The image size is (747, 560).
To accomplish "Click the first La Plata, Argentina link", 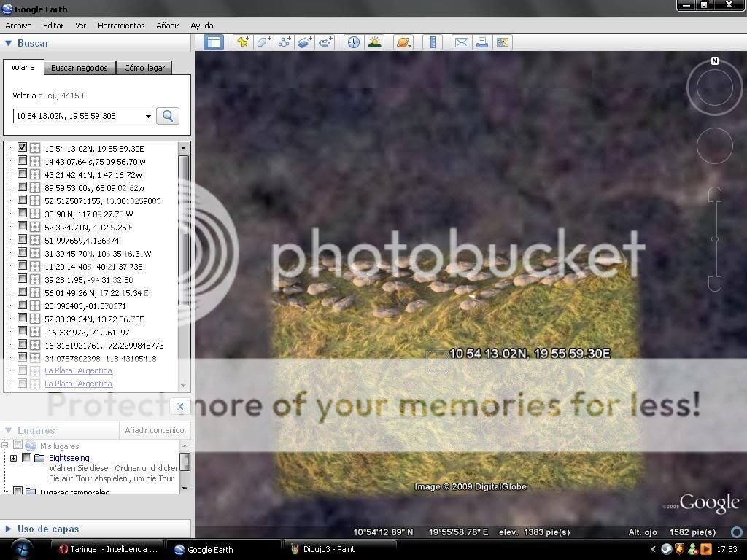I will pos(78,370).
